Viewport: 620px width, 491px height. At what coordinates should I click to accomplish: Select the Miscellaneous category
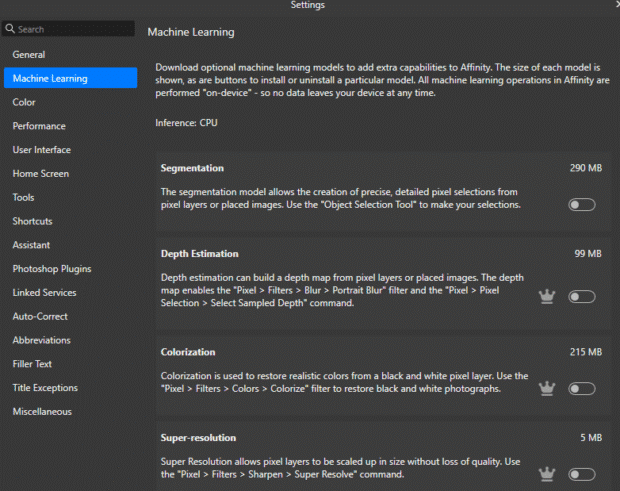point(42,412)
